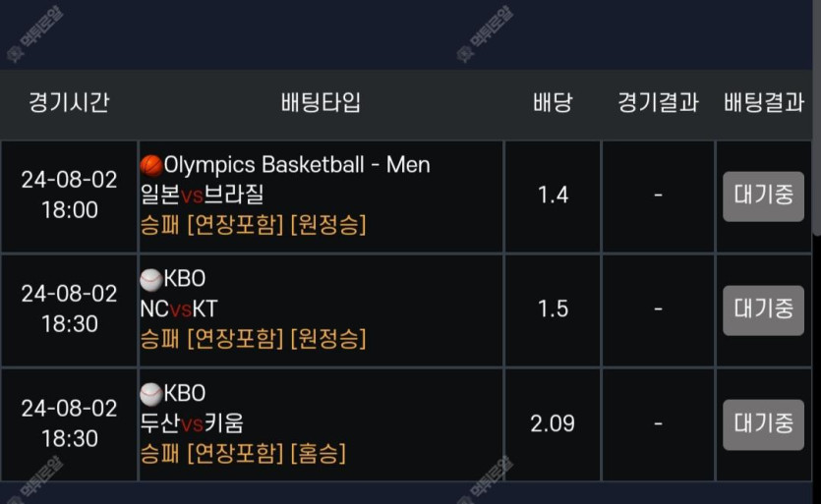Click the 일본vs브라질 match name

pyautogui.click(x=203, y=195)
